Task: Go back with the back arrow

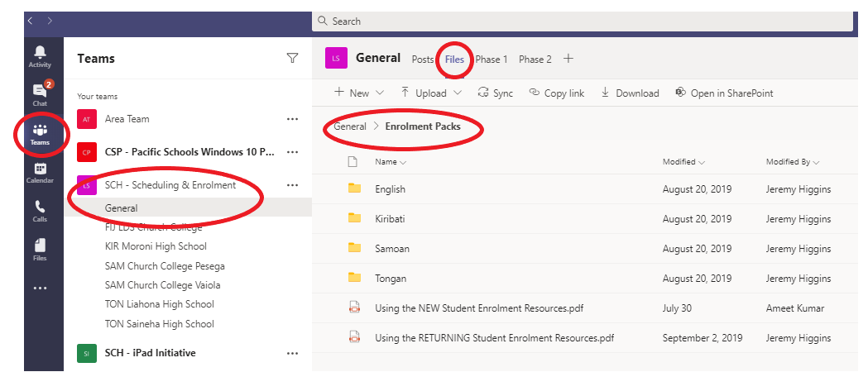Action: coord(31,21)
